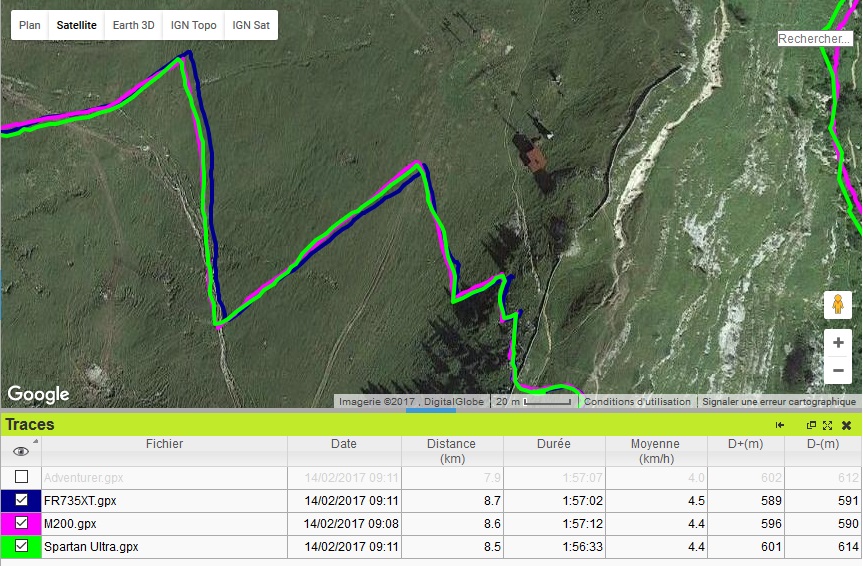
Task: Click Signaler une erreur cartographique link
Action: click(x=778, y=402)
